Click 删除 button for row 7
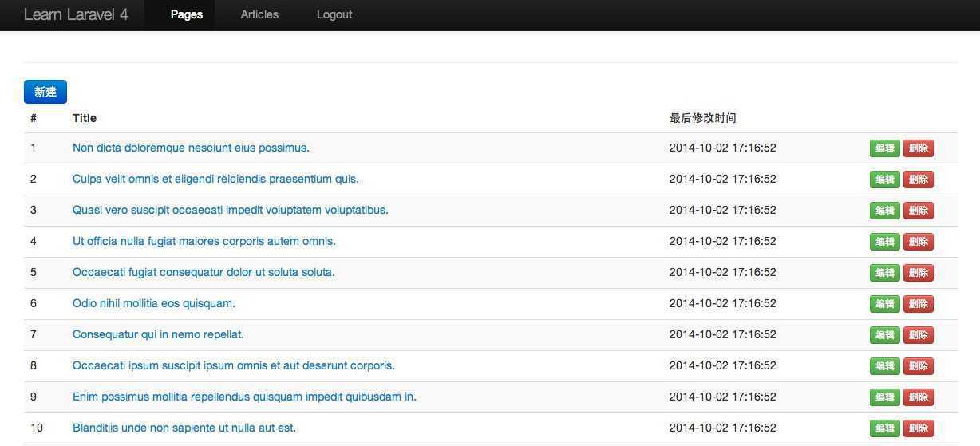 [918, 335]
